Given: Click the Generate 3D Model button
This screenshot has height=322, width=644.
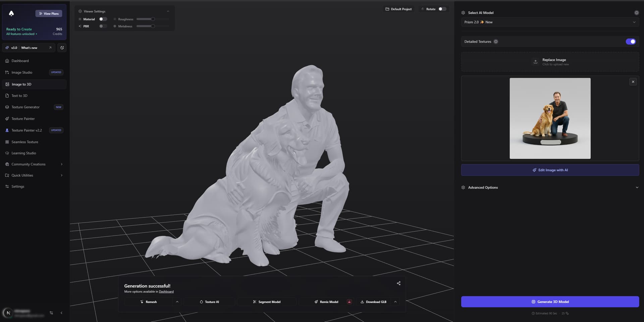Looking at the screenshot, I should [550, 302].
